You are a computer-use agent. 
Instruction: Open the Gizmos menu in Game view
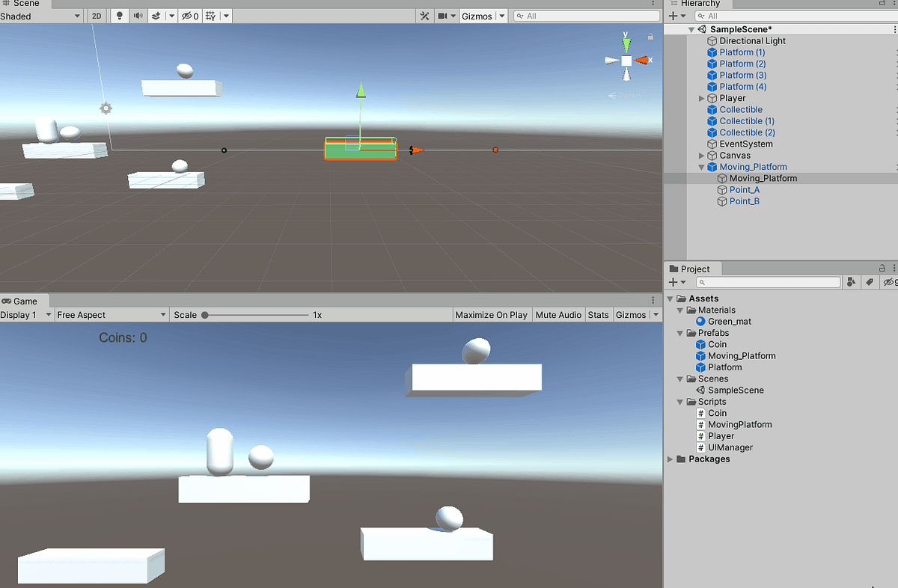pyautogui.click(x=632, y=314)
